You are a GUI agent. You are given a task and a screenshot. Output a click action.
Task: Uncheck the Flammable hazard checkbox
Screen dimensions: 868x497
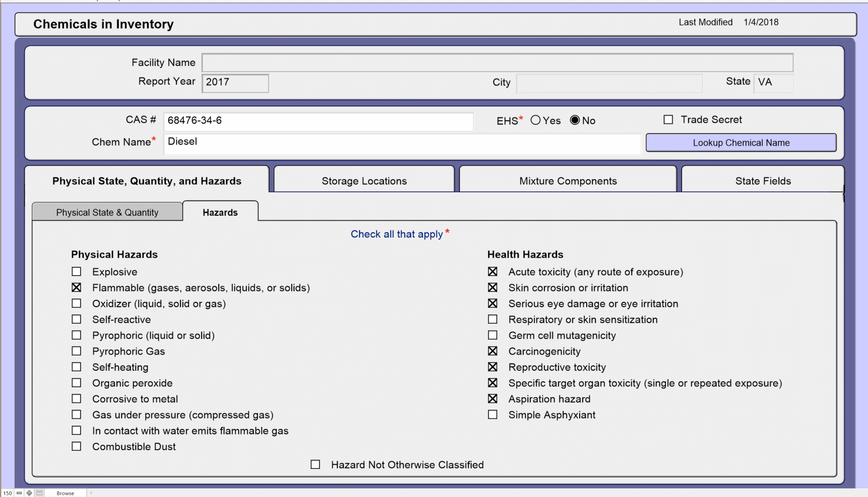click(x=77, y=288)
